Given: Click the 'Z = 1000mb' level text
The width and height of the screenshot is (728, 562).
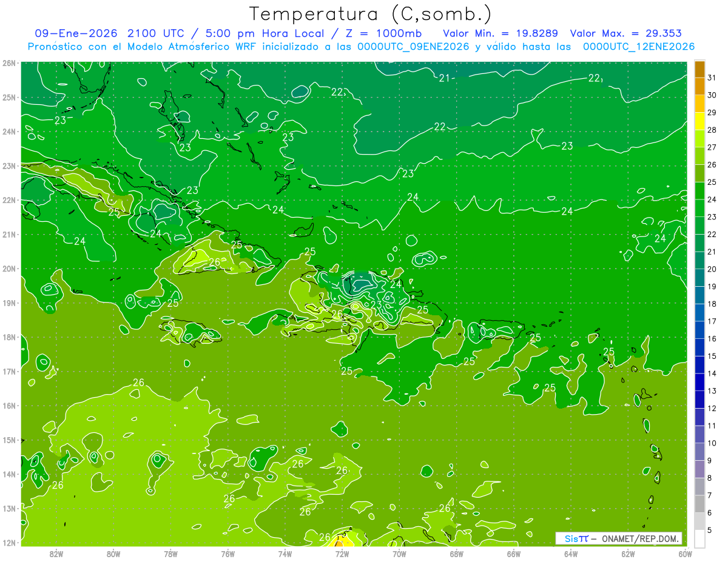Looking at the screenshot, I should pos(383,33).
